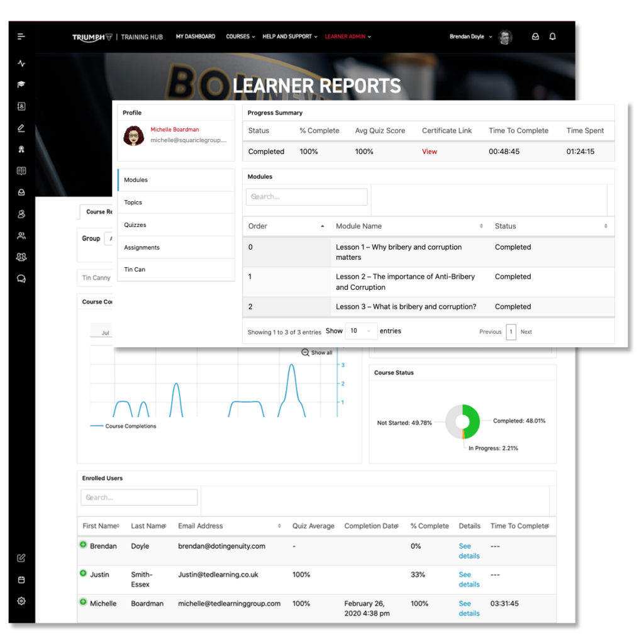Sort enrolled users by Completion Date
Viewport: 644px width, 644px height.
pyautogui.click(x=372, y=526)
